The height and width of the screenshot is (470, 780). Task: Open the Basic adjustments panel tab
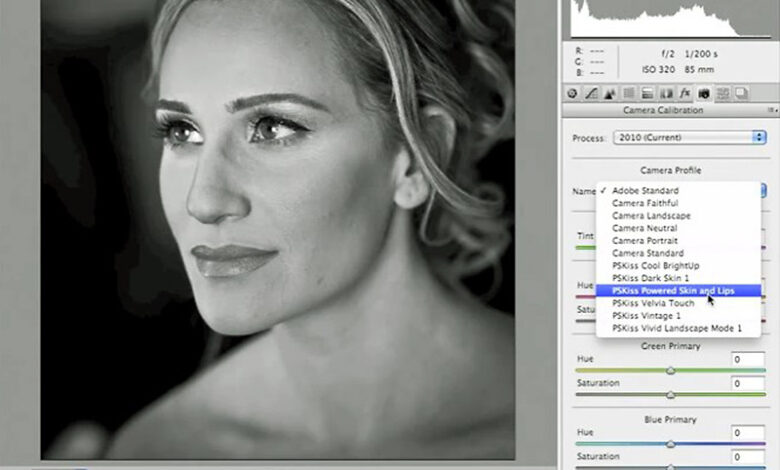[x=572, y=93]
